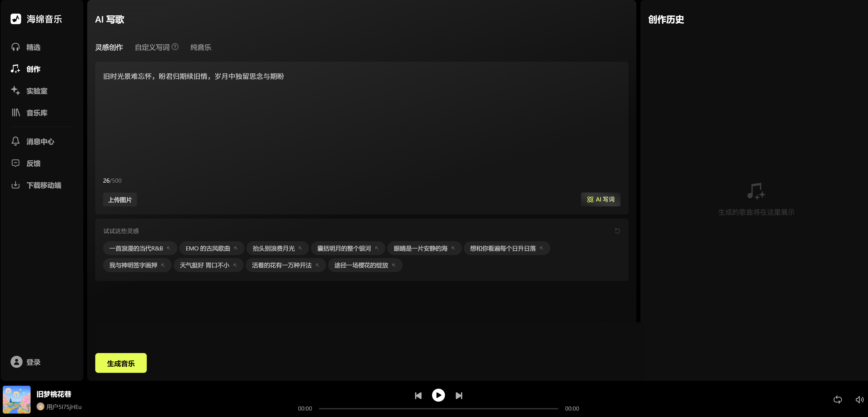Switch to the 灵感创作 tab
Viewport: 868px width, 417px height.
tap(109, 47)
